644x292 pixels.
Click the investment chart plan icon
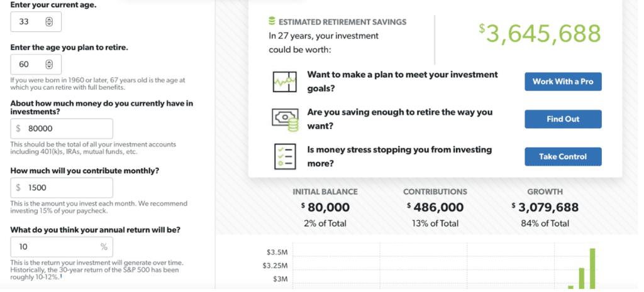coord(285,82)
